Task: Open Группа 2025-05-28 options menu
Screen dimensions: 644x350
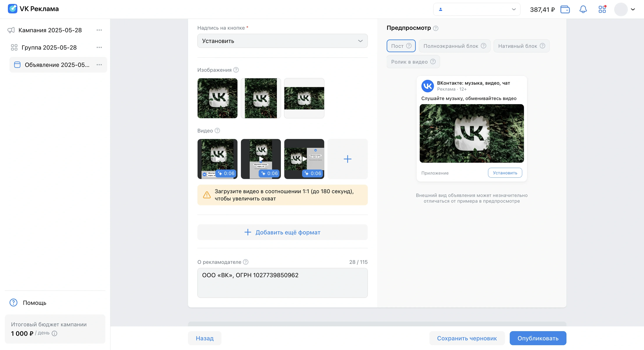Action: click(x=99, y=47)
